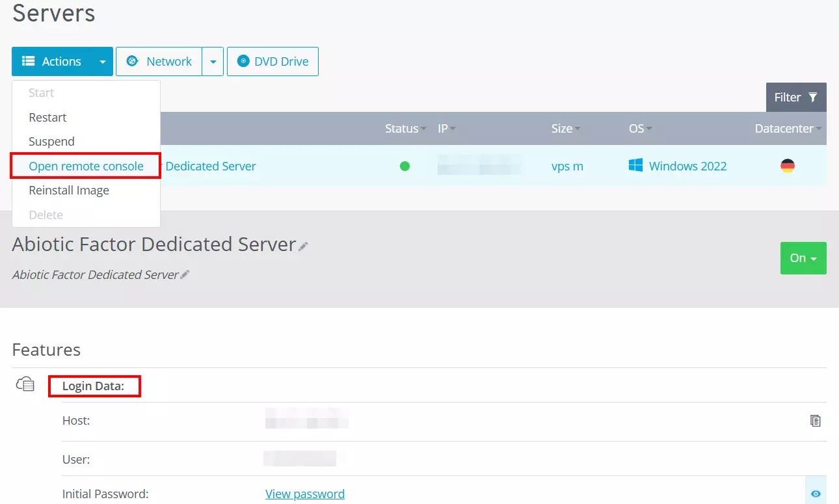Click the Network globe icon
The image size is (839, 504).
(x=132, y=61)
